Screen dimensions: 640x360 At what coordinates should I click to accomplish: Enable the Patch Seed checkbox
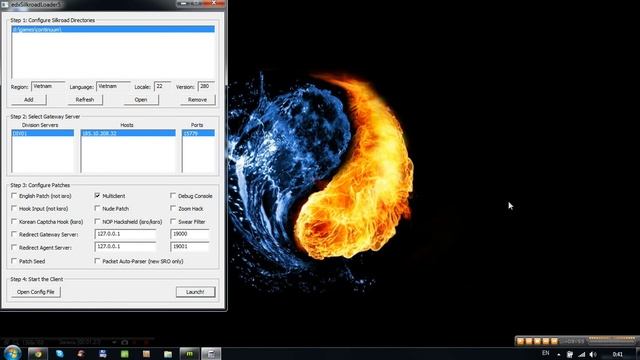coord(14,261)
